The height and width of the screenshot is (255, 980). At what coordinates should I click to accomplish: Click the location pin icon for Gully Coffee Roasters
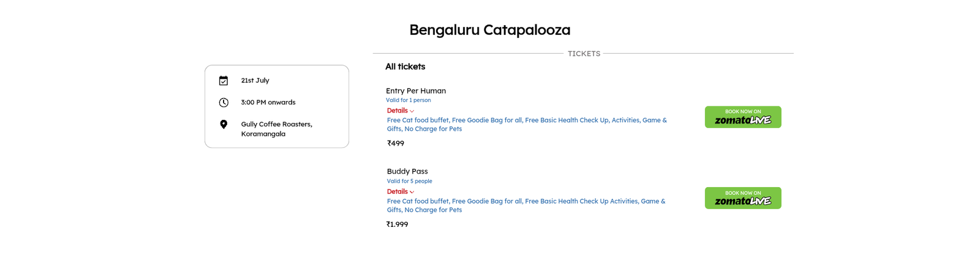(224, 125)
